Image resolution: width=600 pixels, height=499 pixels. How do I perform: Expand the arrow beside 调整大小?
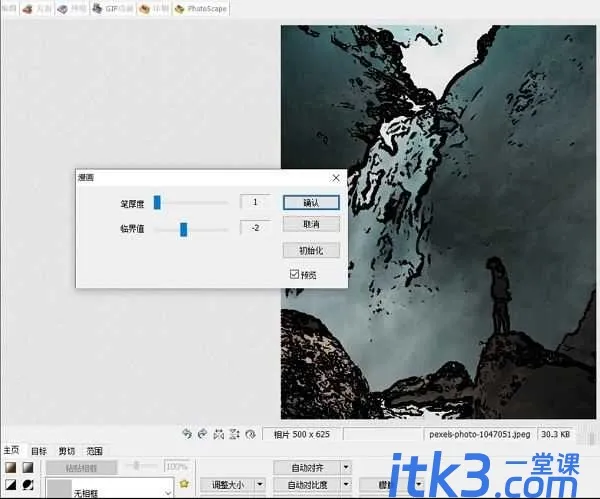click(260, 484)
